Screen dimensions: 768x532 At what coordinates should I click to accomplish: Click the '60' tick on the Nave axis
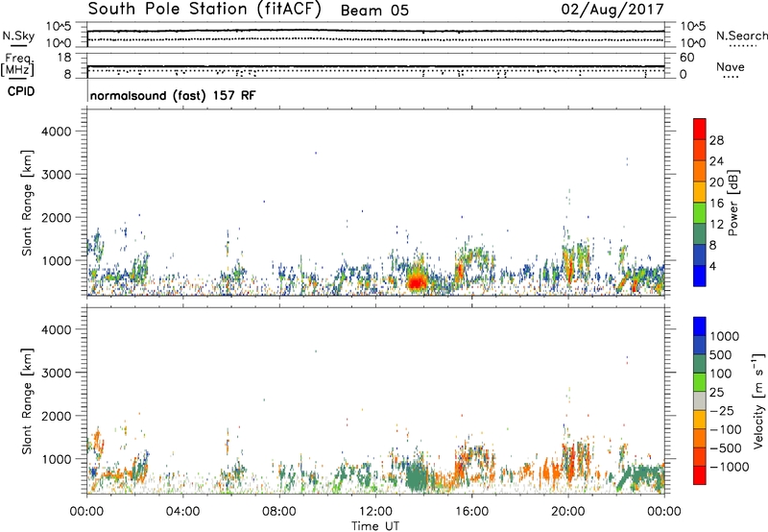[x=686, y=58]
